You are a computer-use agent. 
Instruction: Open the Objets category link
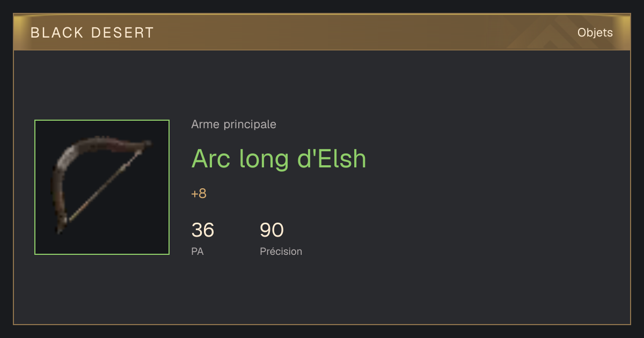coord(595,33)
